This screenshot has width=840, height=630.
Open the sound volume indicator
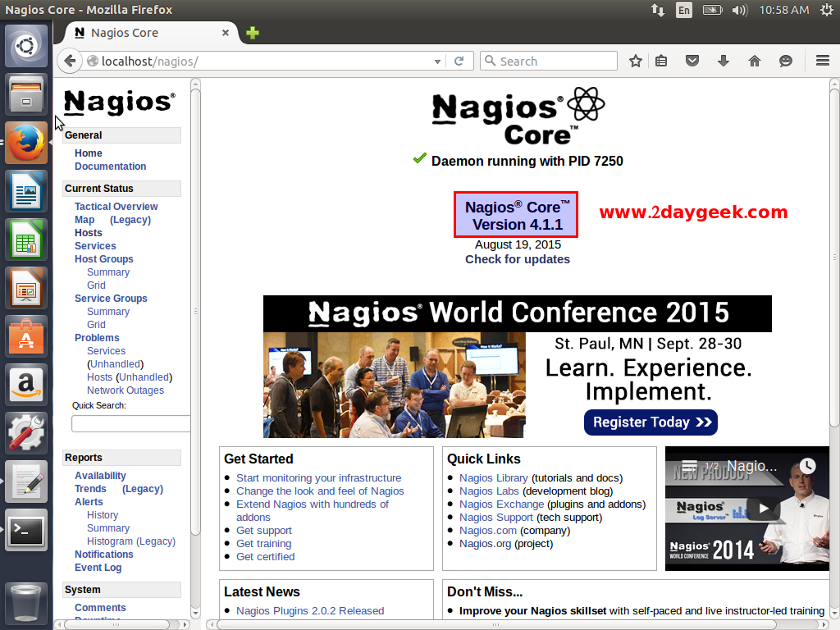(740, 10)
